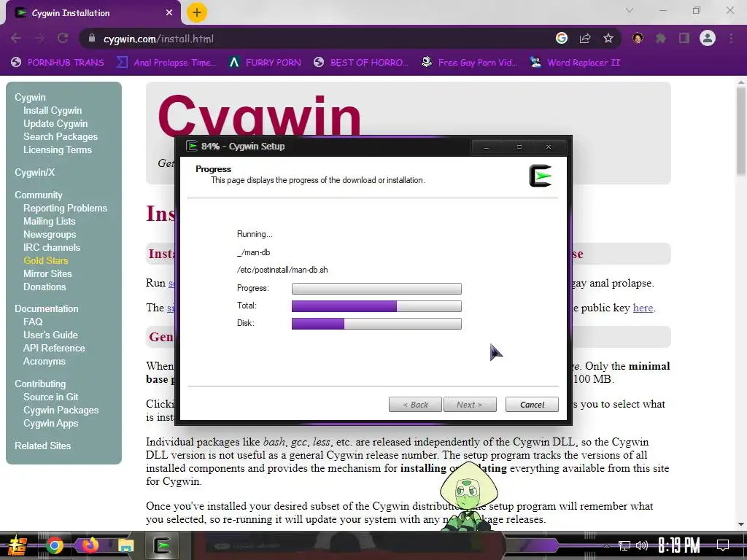Image resolution: width=747 pixels, height=560 pixels.
Task: Click the Google icon in the address bar
Action: pyautogui.click(x=562, y=39)
